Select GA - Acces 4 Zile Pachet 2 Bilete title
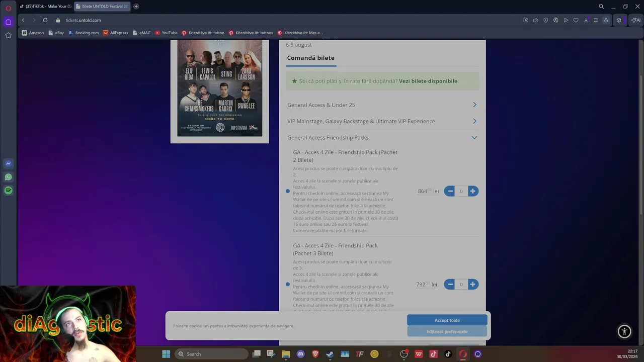Screen dimensions: 644x362 pos(345,156)
